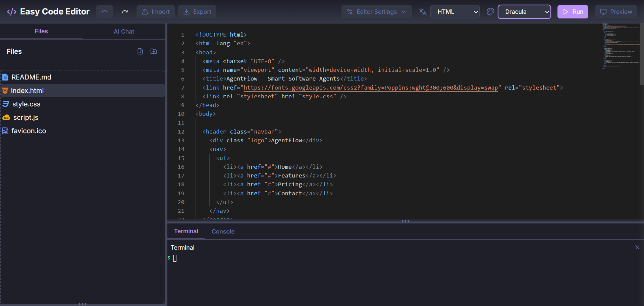Click the language translate icon
The width and height of the screenshot is (644, 306).
tap(423, 12)
